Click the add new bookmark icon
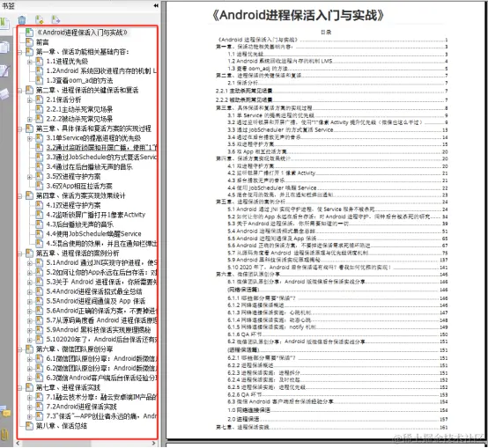Image resolution: width=488 pixels, height=448 pixels. coord(40,20)
